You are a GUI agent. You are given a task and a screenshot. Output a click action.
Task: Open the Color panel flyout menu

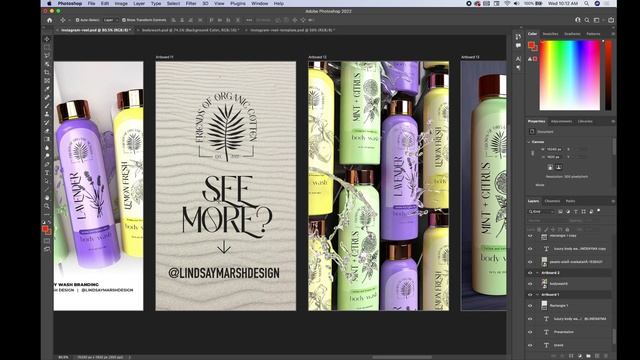[613, 34]
